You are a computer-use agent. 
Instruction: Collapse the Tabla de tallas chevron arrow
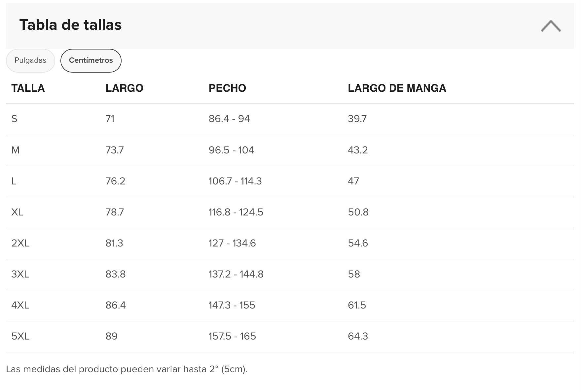551,26
